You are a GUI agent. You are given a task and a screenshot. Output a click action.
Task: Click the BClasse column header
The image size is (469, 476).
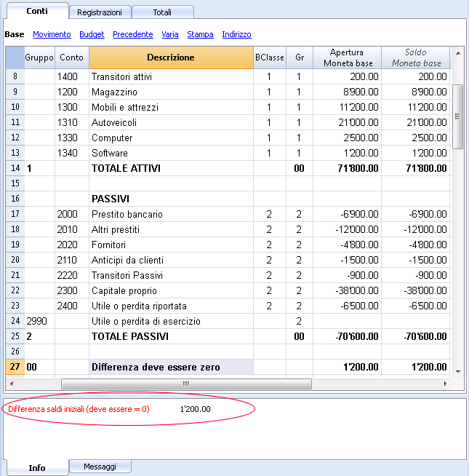pyautogui.click(x=270, y=57)
